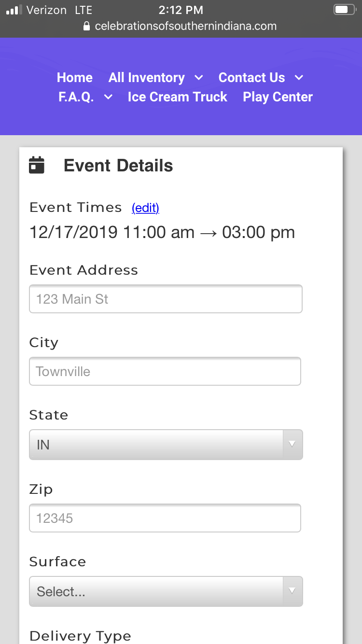Viewport: 362px width, 644px height.
Task: Go to the Home page
Action: [x=75, y=78]
